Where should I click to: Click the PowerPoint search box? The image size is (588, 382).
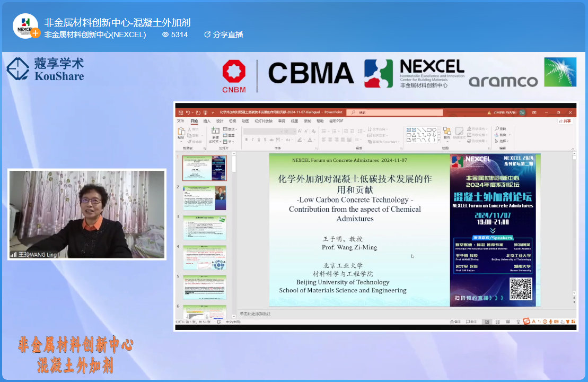point(394,112)
